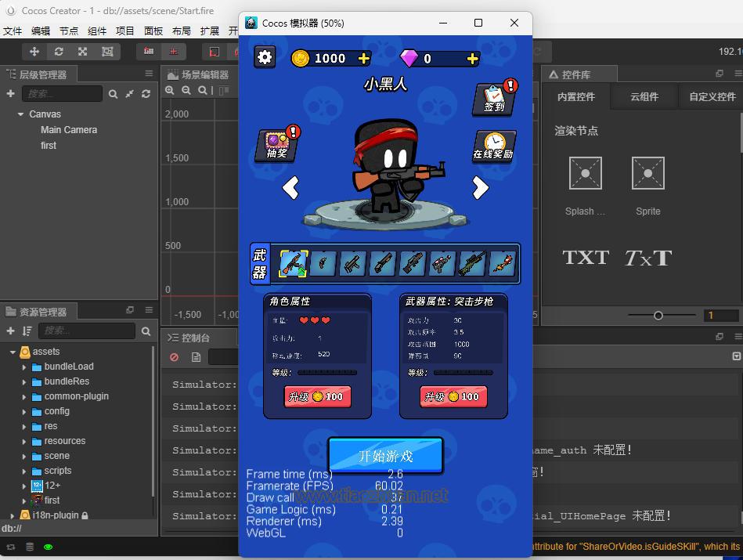Add node with plus in hierarchy panel
743x560 pixels.
pos(10,93)
